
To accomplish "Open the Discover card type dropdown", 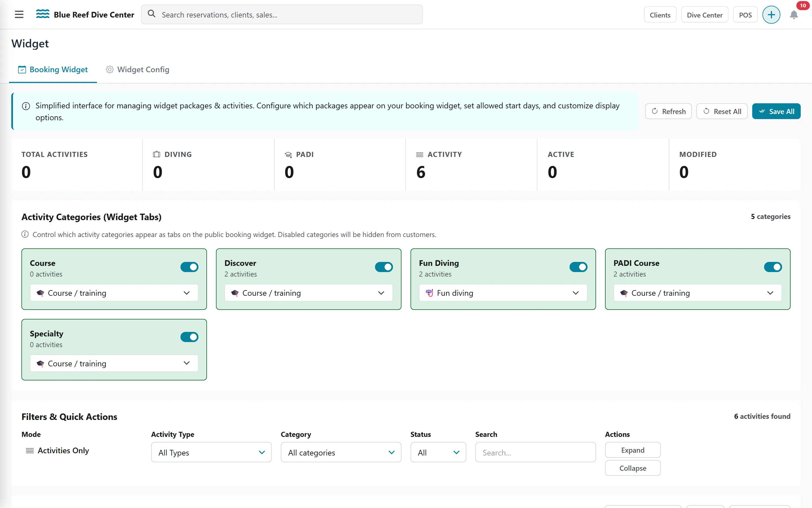I will [309, 293].
